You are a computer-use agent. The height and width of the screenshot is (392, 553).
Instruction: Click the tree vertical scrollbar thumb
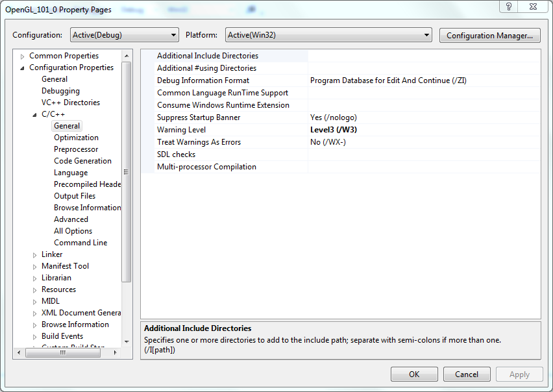pos(127,172)
